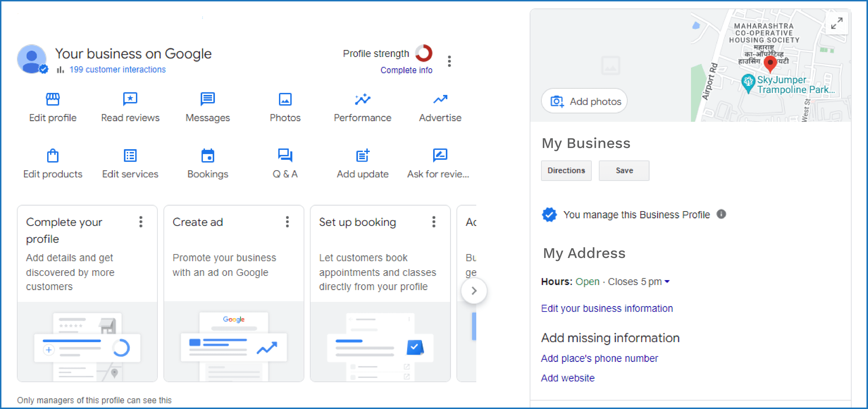Open Edit products shopping bag icon

[53, 156]
